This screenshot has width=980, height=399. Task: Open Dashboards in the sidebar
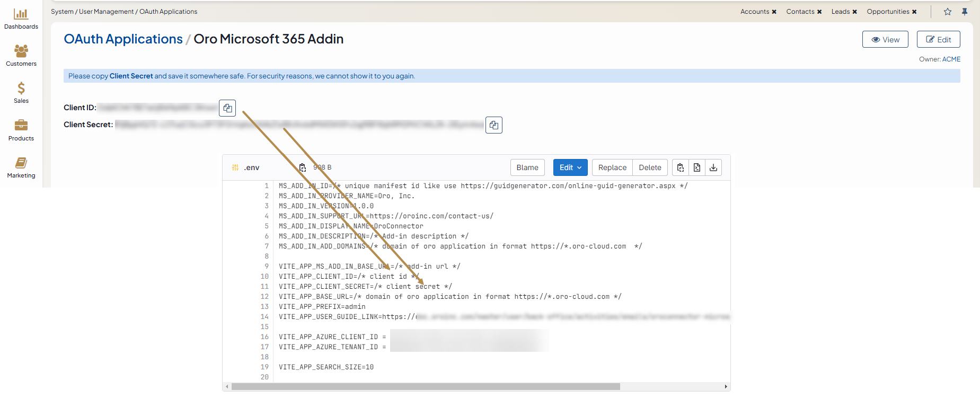click(x=21, y=19)
